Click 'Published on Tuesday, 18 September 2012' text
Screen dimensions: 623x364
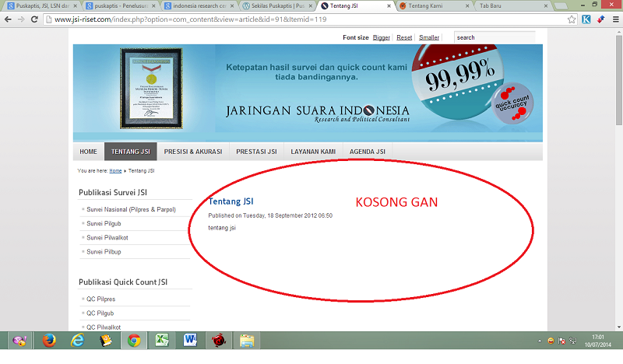point(270,215)
